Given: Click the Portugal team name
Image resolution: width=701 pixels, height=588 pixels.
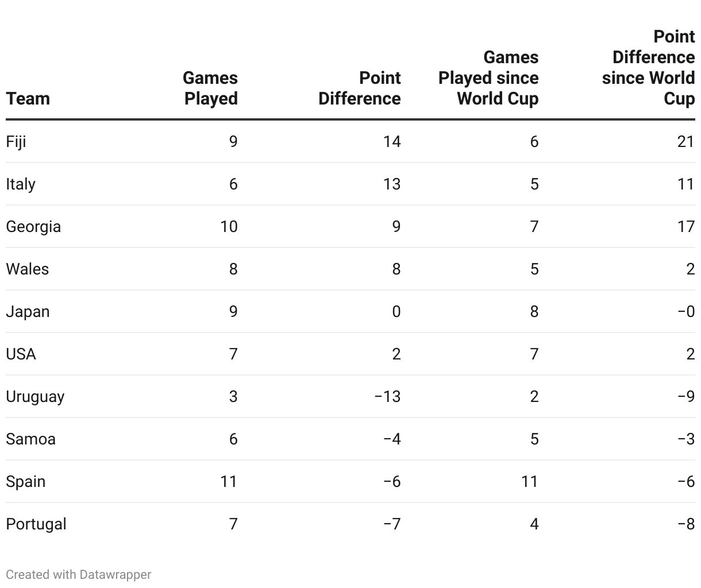Looking at the screenshot, I should pyautogui.click(x=36, y=524).
